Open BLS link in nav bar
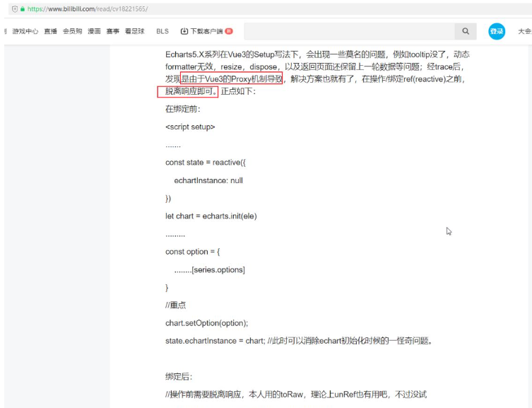 [162, 31]
